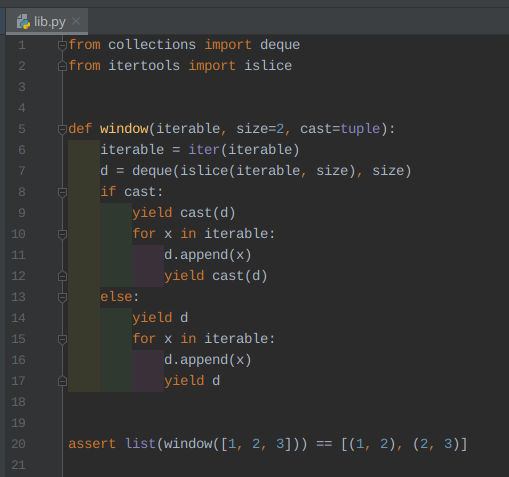Close the lib.py tab
Viewport: 509px width, 477px height.
coord(76,21)
